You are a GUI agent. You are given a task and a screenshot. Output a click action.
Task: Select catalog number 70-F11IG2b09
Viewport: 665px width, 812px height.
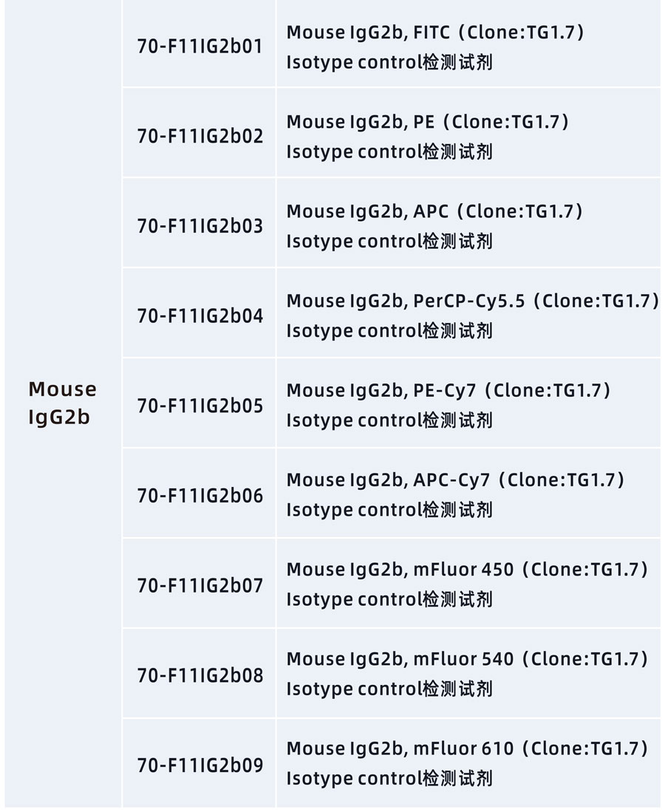click(199, 765)
